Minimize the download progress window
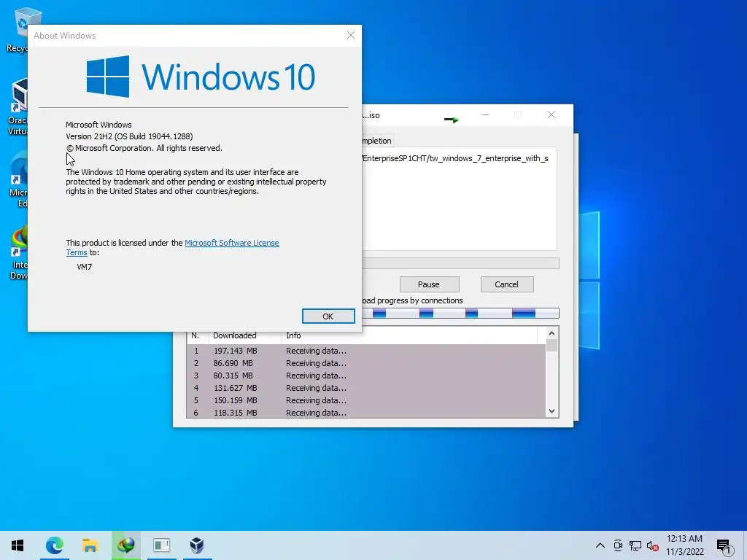Screen dimensions: 747x560 tap(485, 114)
